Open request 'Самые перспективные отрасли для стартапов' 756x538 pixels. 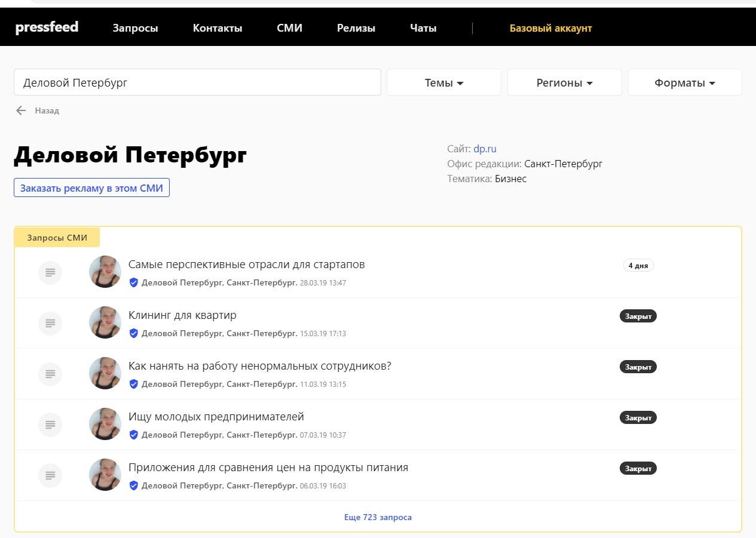(x=246, y=265)
